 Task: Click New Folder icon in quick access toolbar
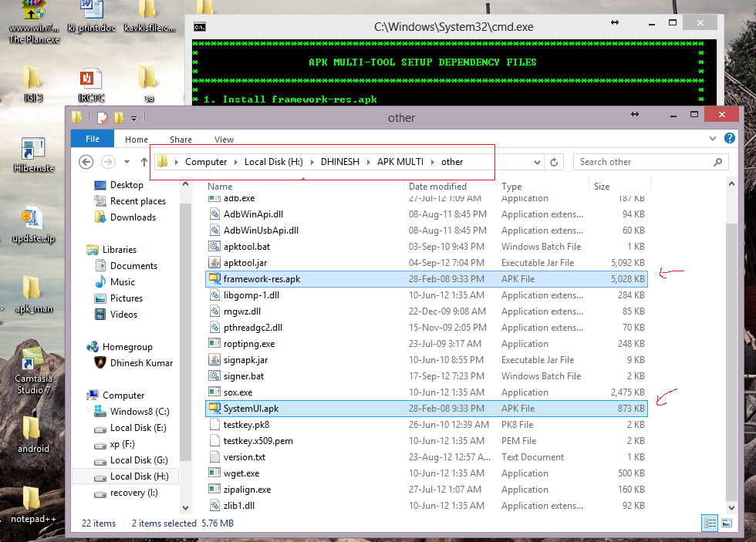click(x=119, y=117)
